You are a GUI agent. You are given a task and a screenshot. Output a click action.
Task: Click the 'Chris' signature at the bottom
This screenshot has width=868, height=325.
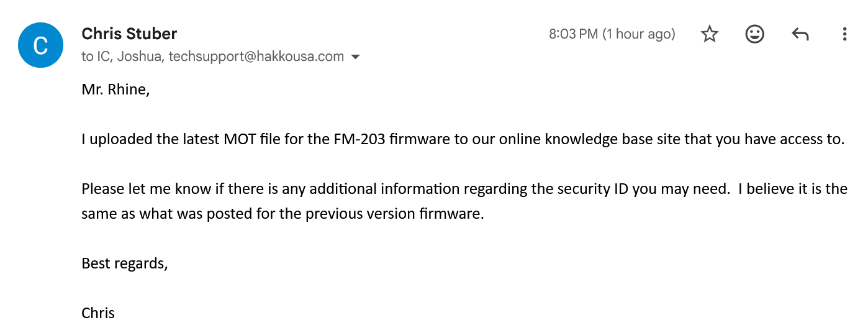(x=98, y=313)
